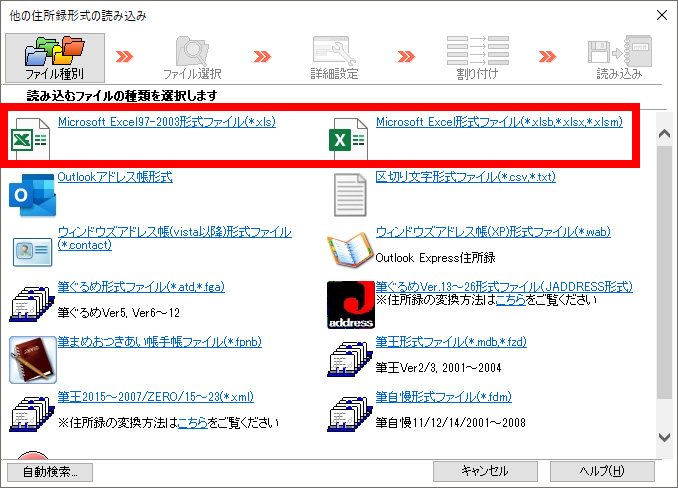
Task: Click the delimited text file document icon
Action: 350,195
